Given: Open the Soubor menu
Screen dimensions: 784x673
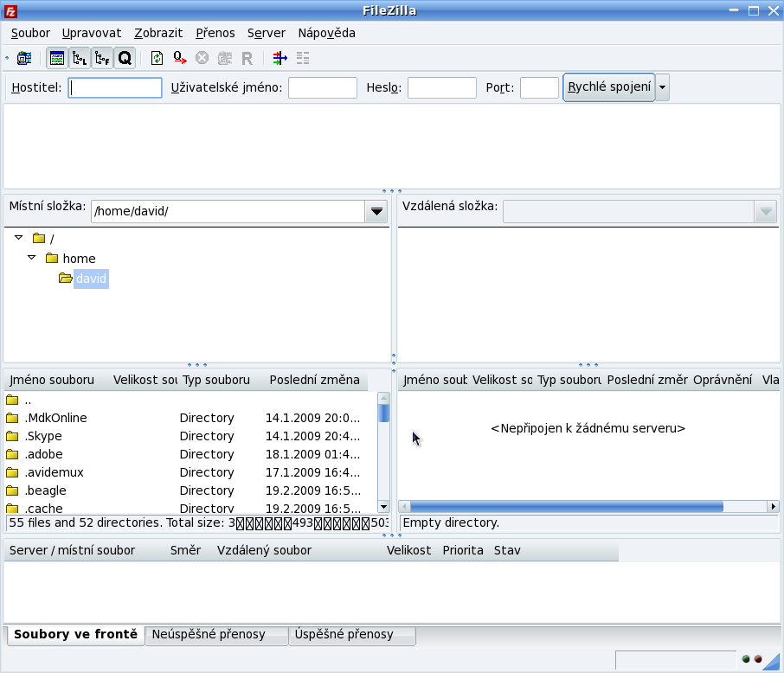Looking at the screenshot, I should pyautogui.click(x=30, y=33).
